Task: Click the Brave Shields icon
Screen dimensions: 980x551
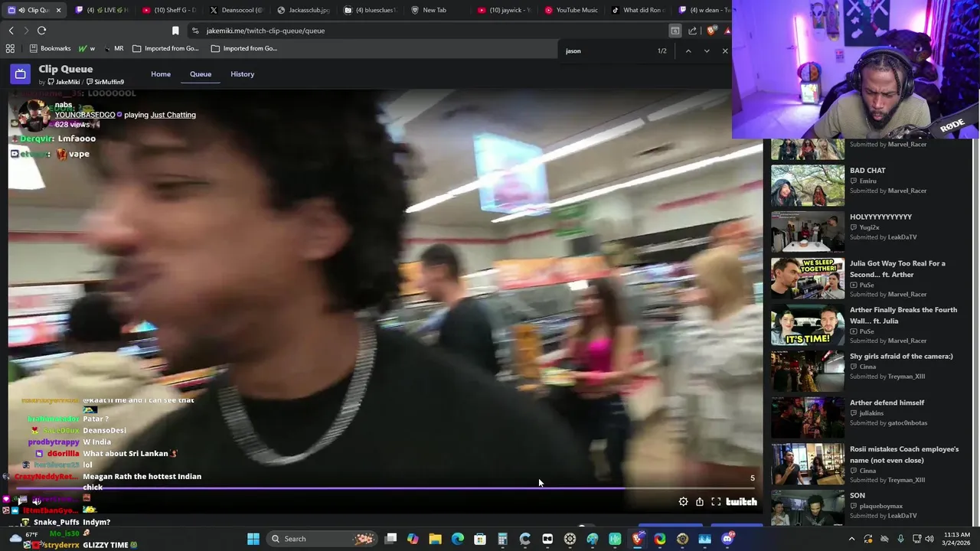Action: [712, 31]
